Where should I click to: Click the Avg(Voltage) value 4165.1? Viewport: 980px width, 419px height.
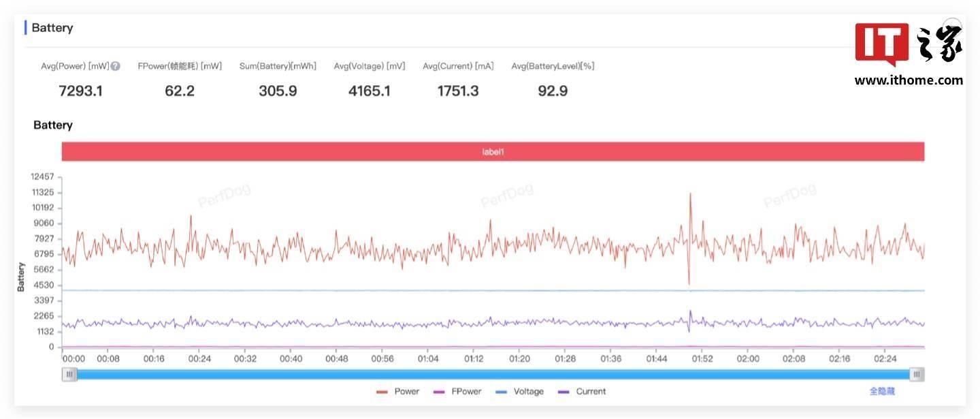click(370, 91)
